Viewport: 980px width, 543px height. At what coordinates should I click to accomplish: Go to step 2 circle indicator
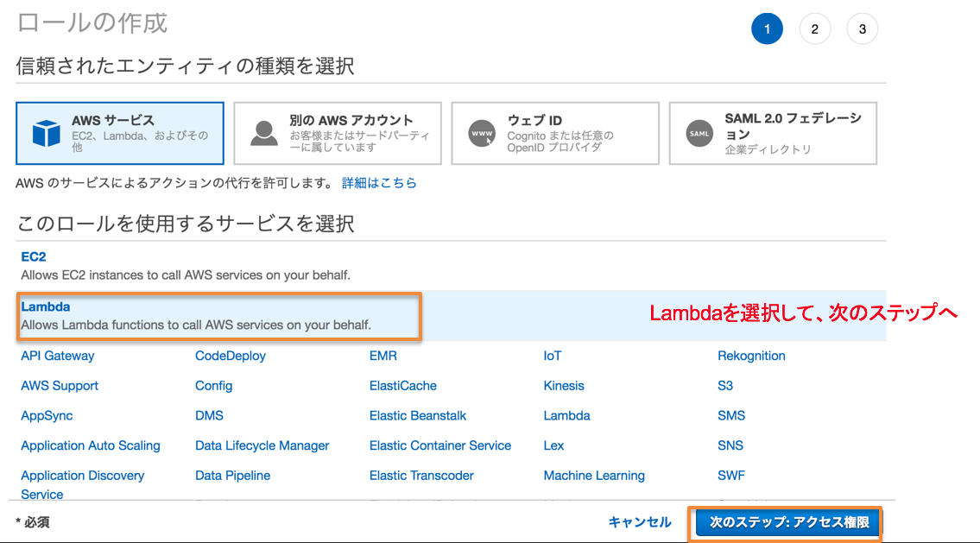pos(815,28)
